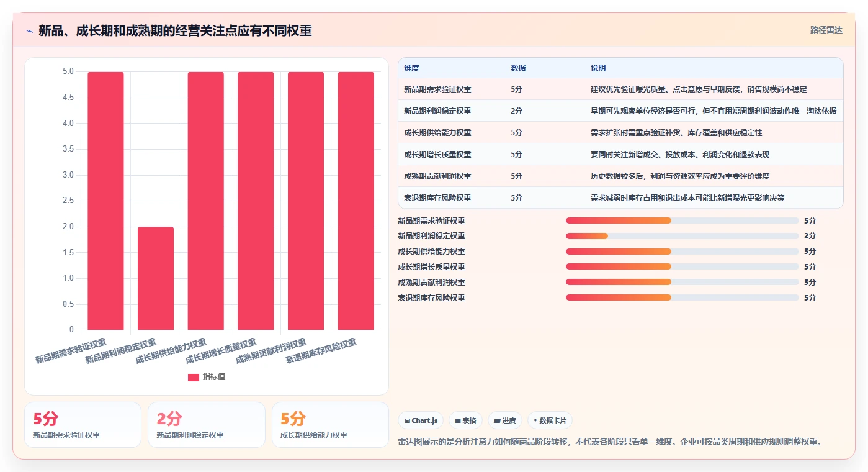The width and height of the screenshot is (868, 472).
Task: Select the 新品期利润稳定权重 table row cell
Action: pos(437,111)
